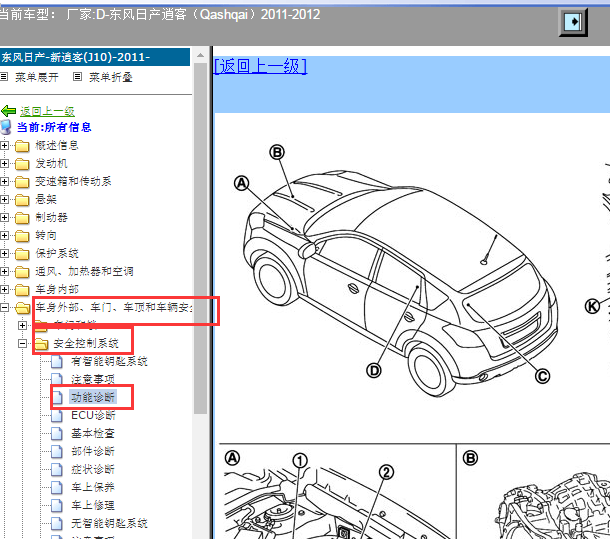Click the folder icon for 车身内部
Image resolution: width=610 pixels, height=539 pixels.
[x=22, y=290]
